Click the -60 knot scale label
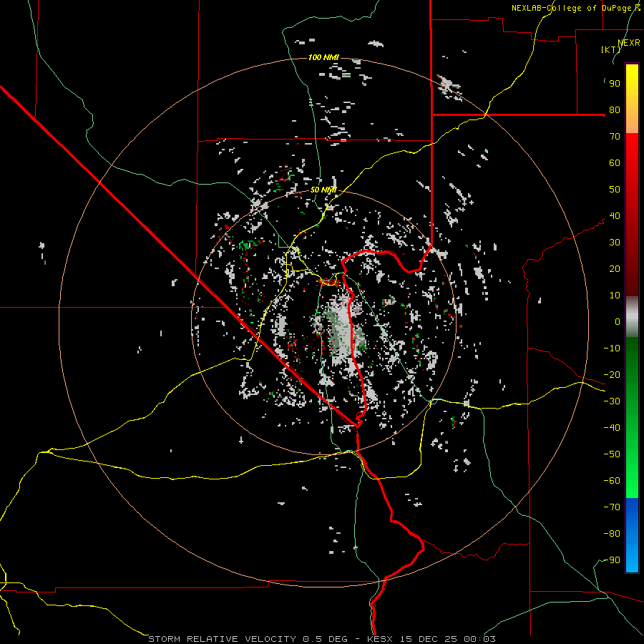Viewport: 644px width, 644px height. tap(612, 481)
